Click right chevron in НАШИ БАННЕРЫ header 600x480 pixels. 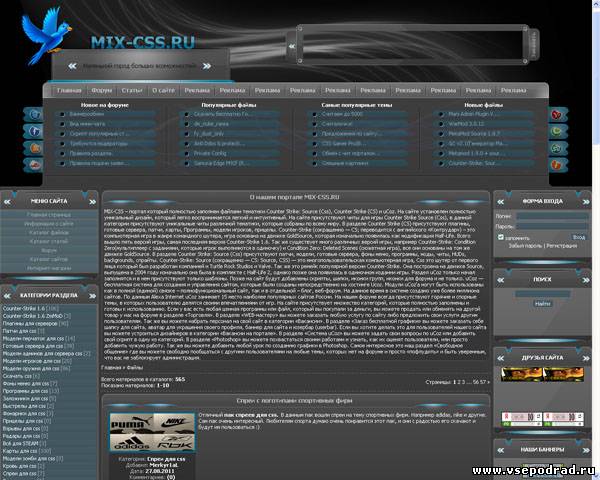point(586,451)
